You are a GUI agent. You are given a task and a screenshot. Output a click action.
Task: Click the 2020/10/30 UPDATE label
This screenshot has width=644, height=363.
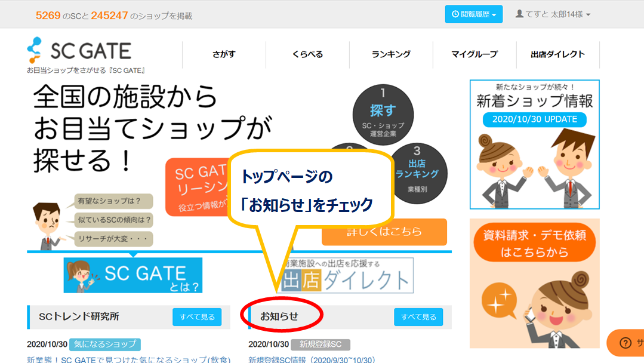534,119
